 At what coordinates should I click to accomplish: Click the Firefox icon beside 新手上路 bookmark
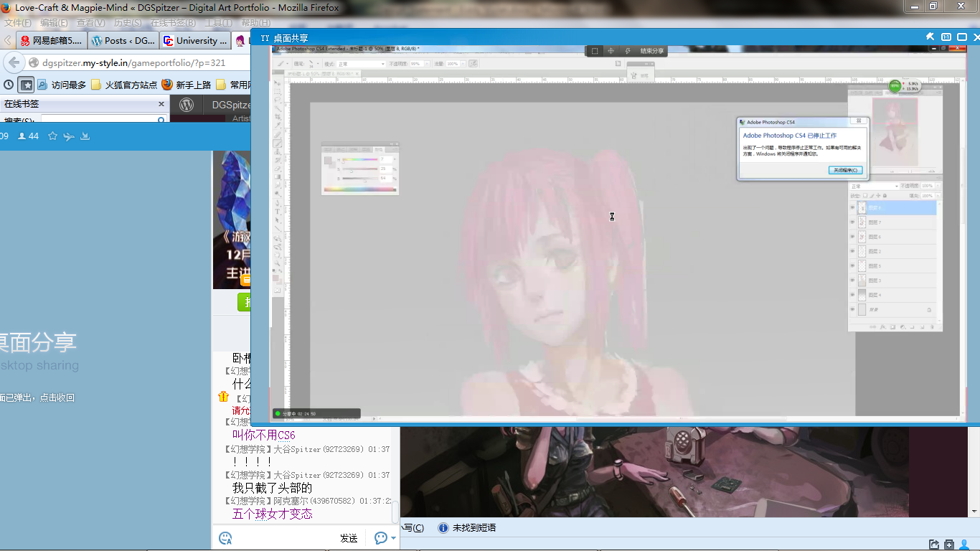click(x=167, y=85)
